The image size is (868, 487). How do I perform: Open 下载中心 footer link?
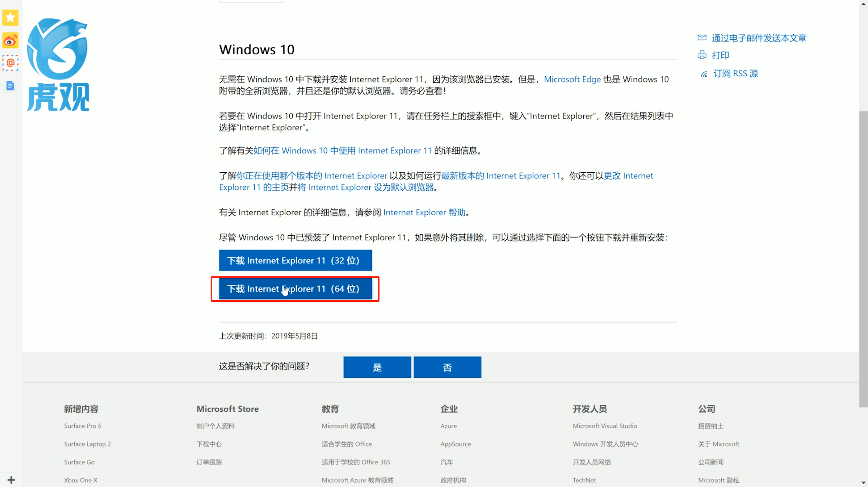pos(209,444)
